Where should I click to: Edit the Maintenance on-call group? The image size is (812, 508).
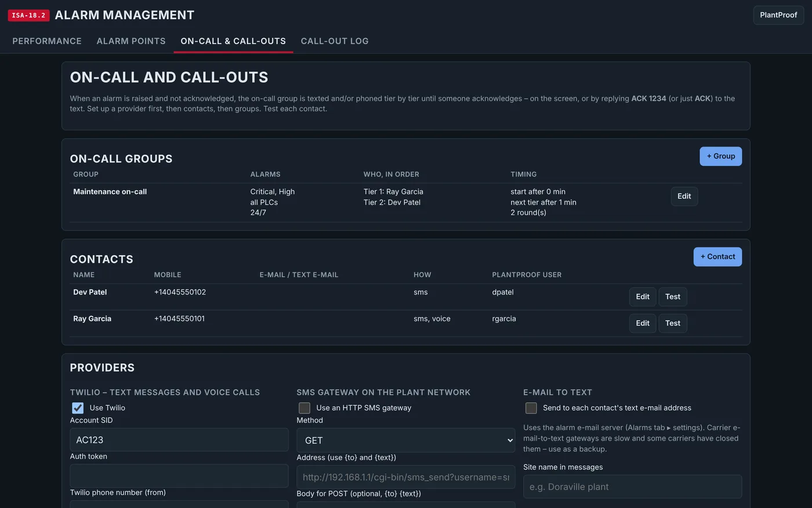[684, 196]
